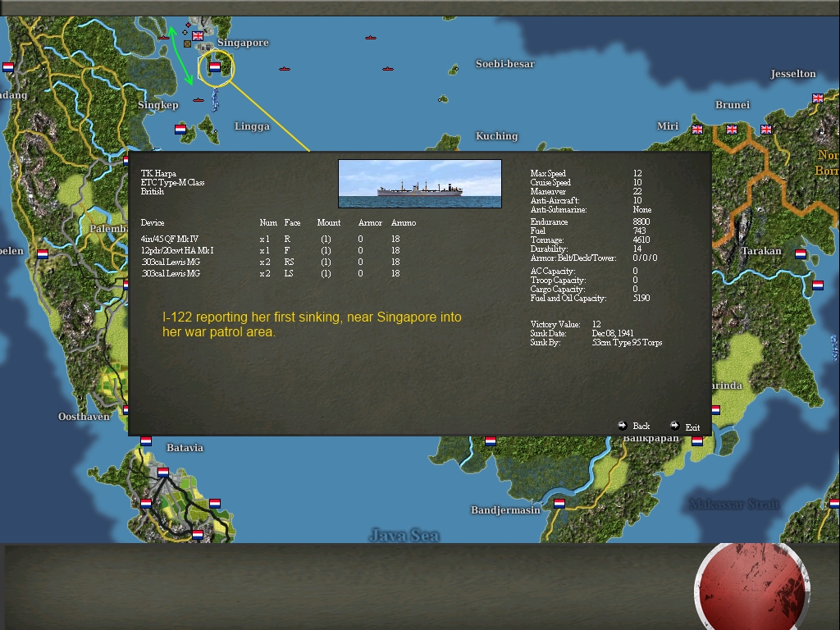Click Dutch flag above Batavia label
This screenshot has width=840, height=630.
pyautogui.click(x=146, y=441)
